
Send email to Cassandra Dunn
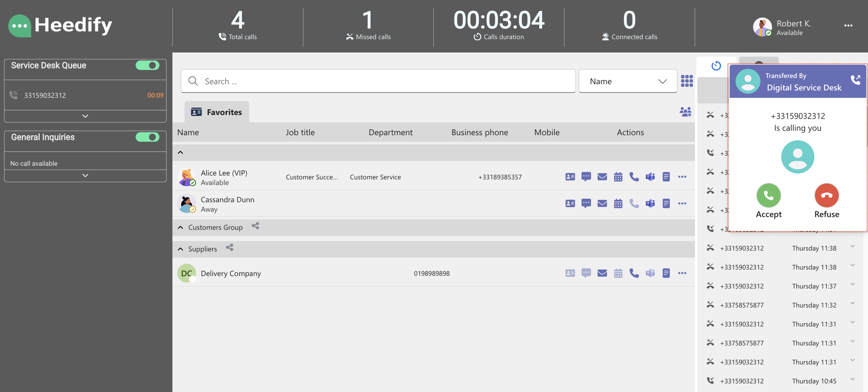coord(602,203)
